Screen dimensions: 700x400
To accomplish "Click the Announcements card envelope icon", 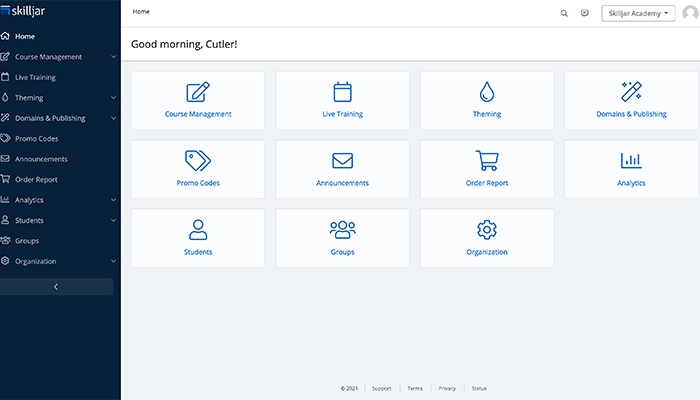I will [x=342, y=161].
